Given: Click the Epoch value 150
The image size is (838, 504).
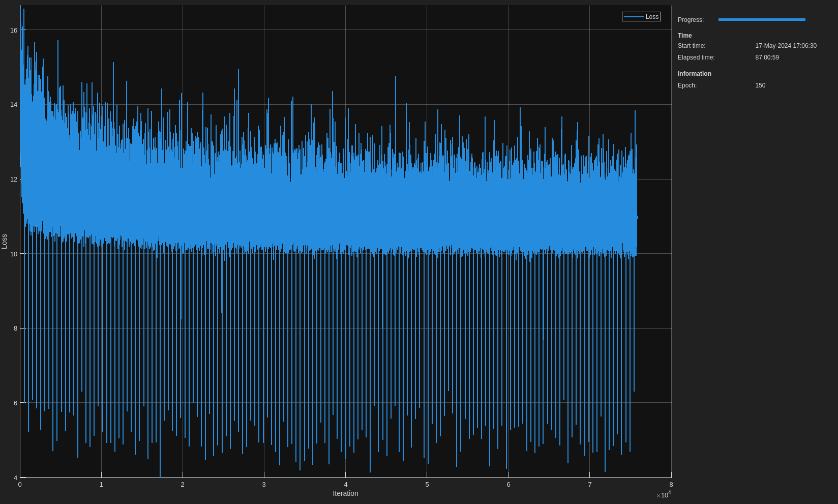Looking at the screenshot, I should (760, 85).
